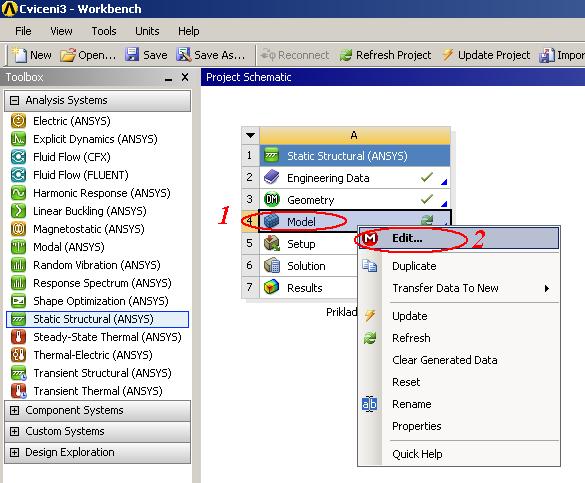Open the View menu

click(61, 31)
